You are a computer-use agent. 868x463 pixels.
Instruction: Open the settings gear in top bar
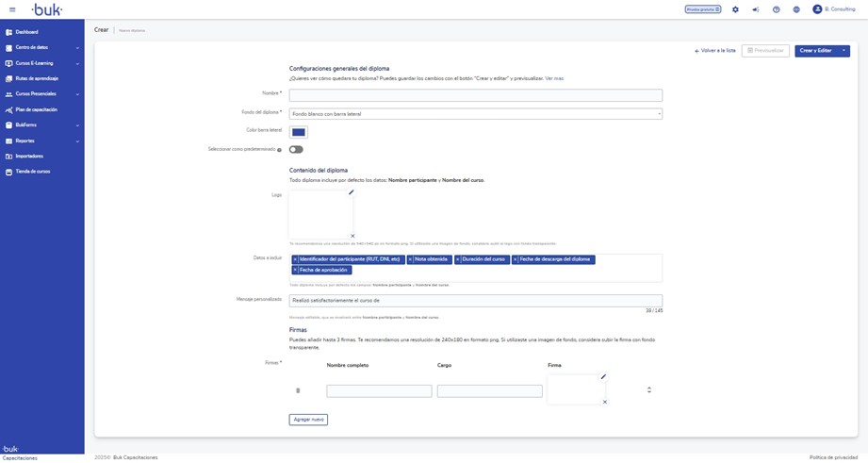[x=735, y=9]
